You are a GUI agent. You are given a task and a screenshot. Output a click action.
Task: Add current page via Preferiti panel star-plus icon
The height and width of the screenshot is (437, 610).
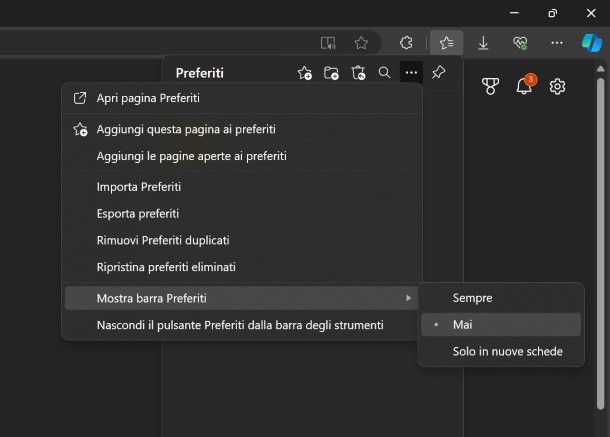coord(305,73)
